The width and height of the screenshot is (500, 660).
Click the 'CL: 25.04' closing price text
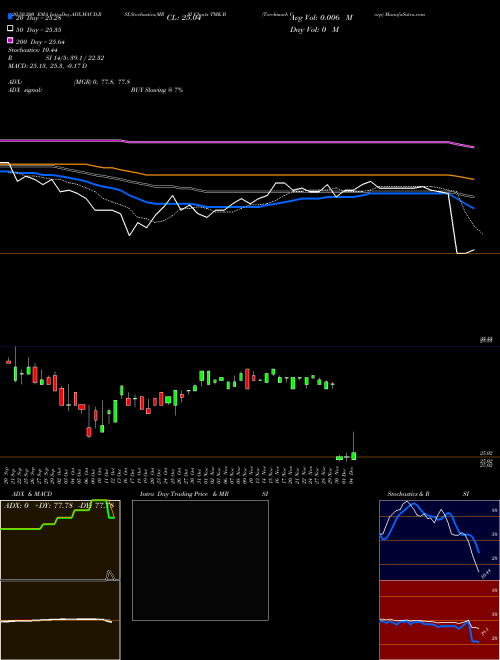[x=184, y=18]
